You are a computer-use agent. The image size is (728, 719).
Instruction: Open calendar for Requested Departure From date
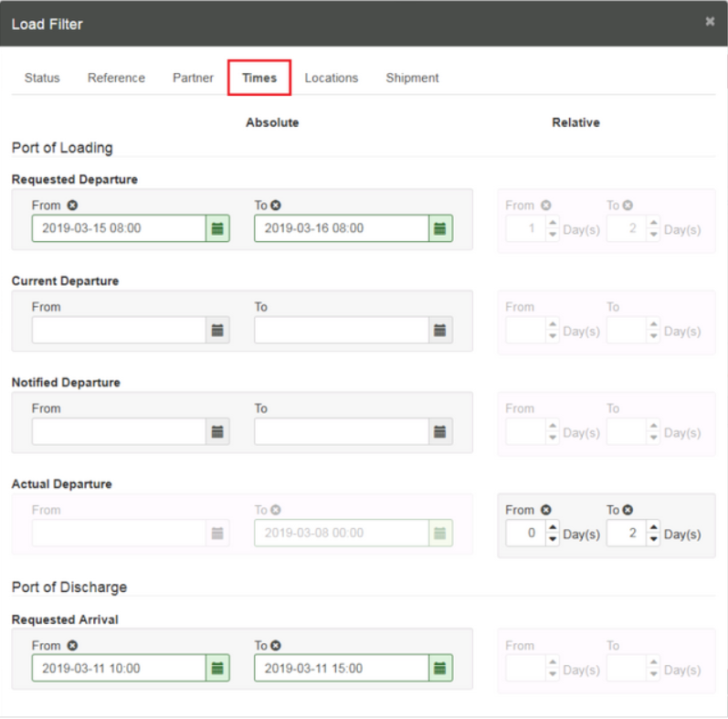(x=217, y=228)
